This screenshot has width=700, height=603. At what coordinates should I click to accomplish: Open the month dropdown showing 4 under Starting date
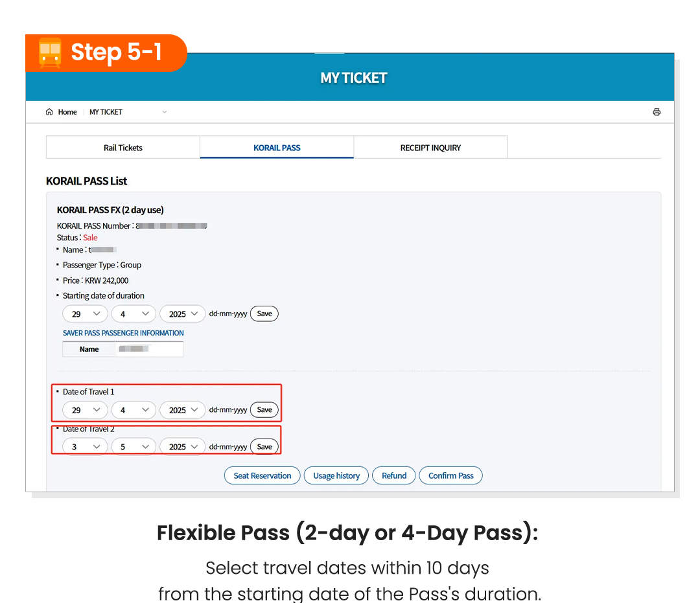[134, 313]
